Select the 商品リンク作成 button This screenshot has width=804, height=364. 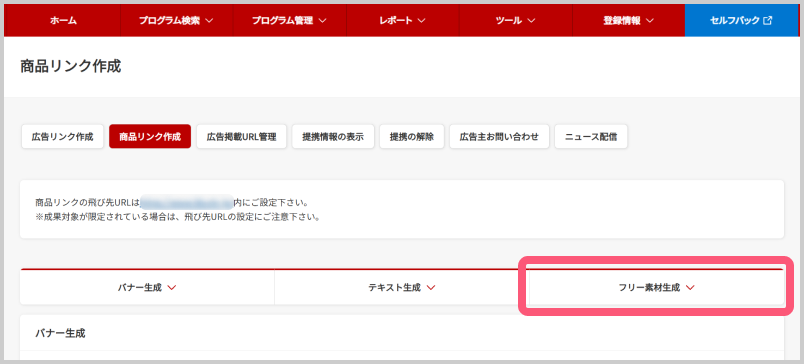click(150, 137)
